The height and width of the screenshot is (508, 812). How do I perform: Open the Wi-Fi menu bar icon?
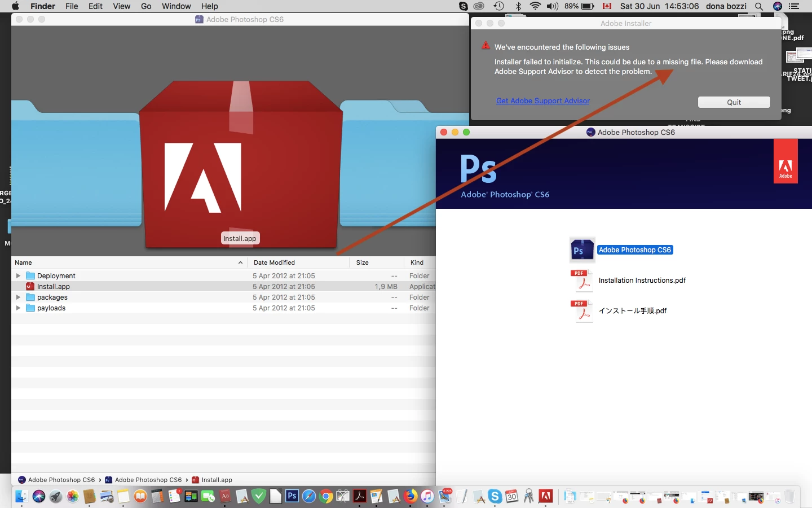[535, 6]
